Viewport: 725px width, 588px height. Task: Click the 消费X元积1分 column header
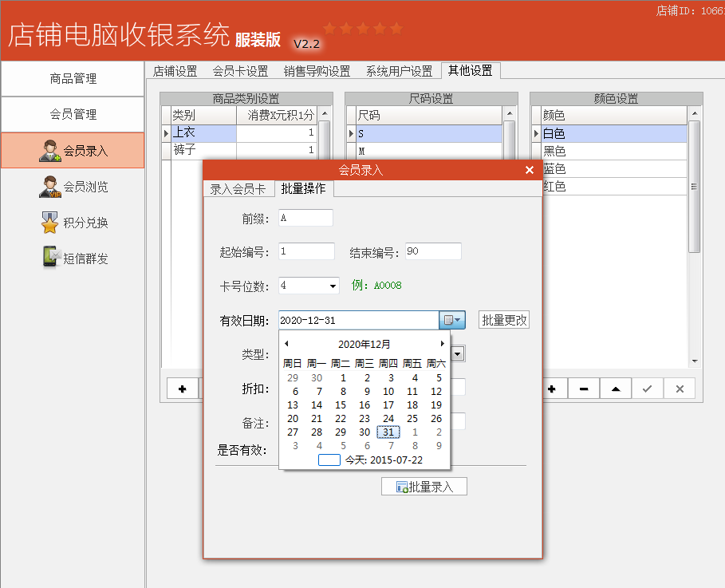(277, 115)
